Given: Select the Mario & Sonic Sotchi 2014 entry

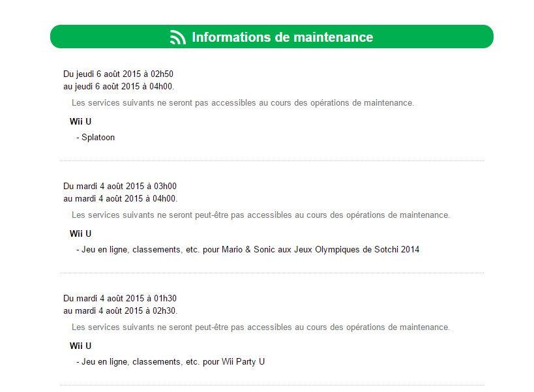Looking at the screenshot, I should coord(248,250).
